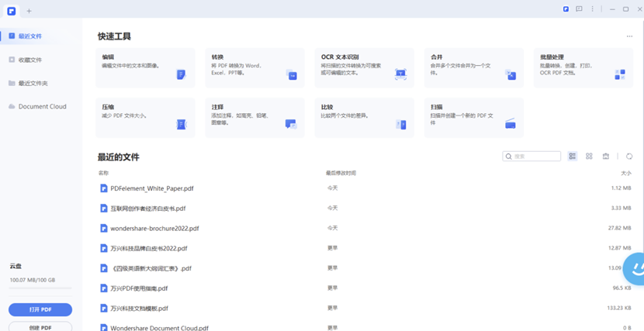This screenshot has height=331, width=644.
Task: Select the 合并 (Merge) files tool
Action: tap(473, 67)
